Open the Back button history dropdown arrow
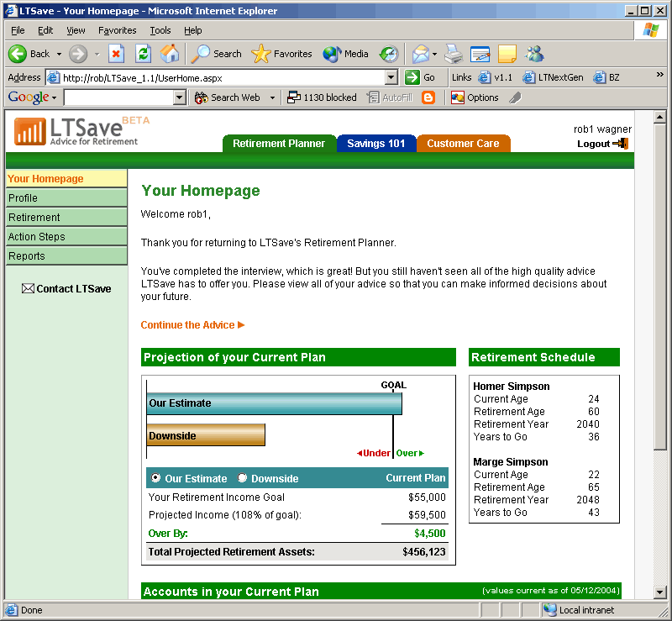Screen dimensions: 672x621 (x=59, y=54)
